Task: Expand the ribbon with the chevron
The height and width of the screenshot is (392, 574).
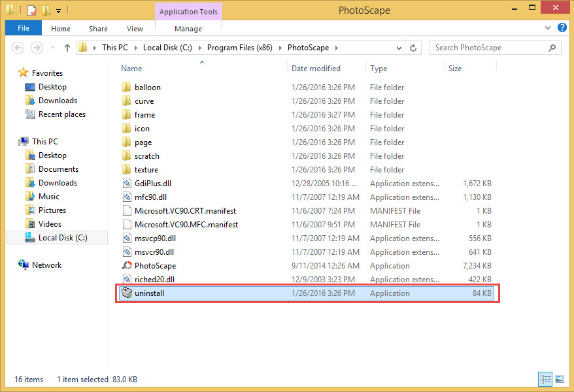Action: [x=548, y=28]
